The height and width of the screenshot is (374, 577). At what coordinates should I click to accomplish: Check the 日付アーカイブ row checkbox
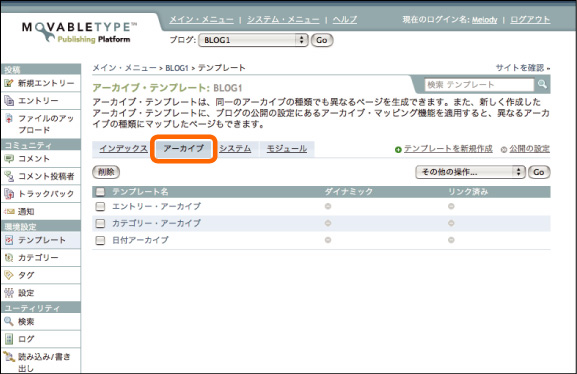100,240
